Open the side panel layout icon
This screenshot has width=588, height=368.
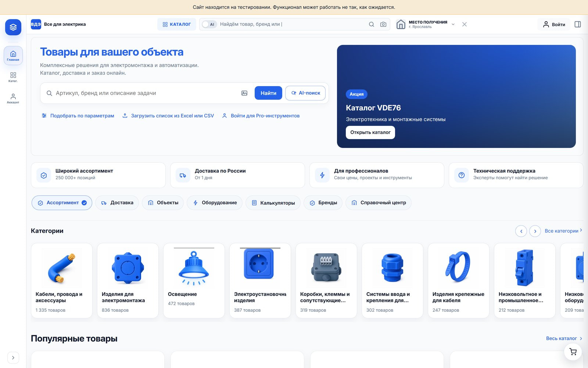pos(578,24)
